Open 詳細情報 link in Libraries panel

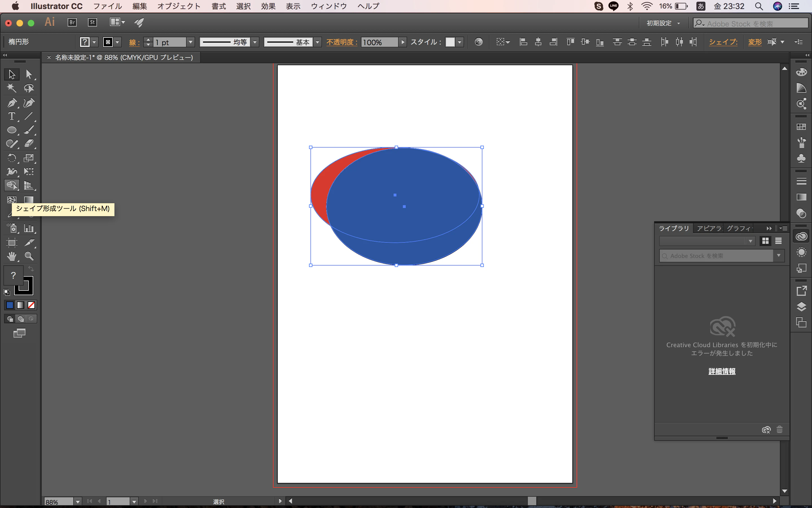point(722,371)
